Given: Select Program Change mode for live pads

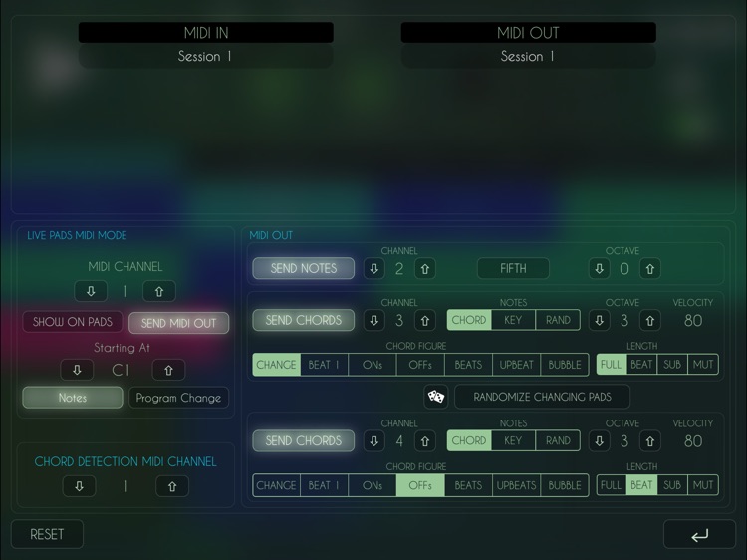Looking at the screenshot, I should (x=178, y=398).
